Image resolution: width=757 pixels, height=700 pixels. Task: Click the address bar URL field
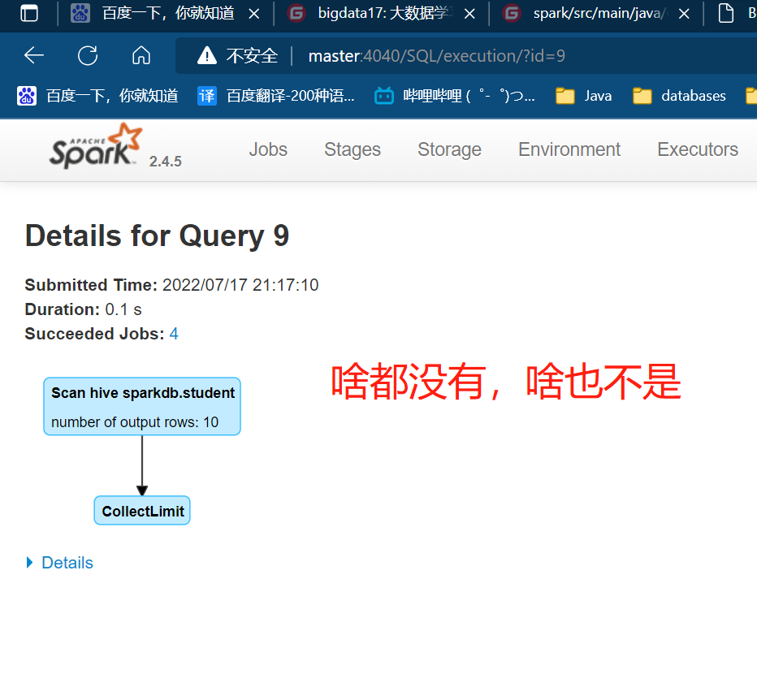[436, 56]
